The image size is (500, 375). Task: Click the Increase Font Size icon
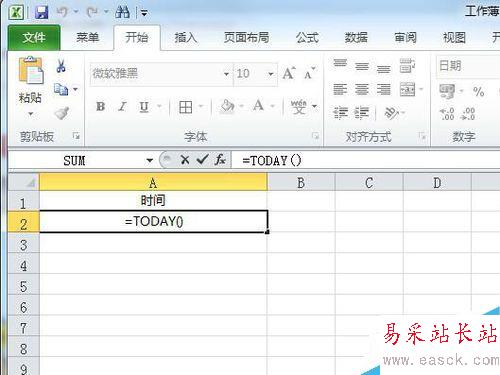click(x=289, y=73)
